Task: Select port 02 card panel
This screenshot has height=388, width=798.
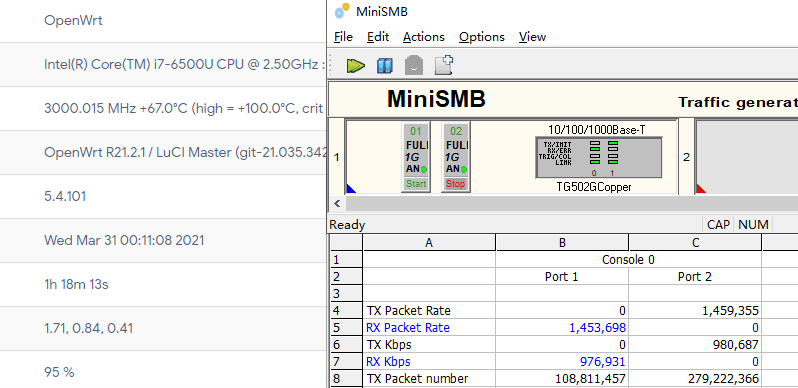Action: pos(455,157)
